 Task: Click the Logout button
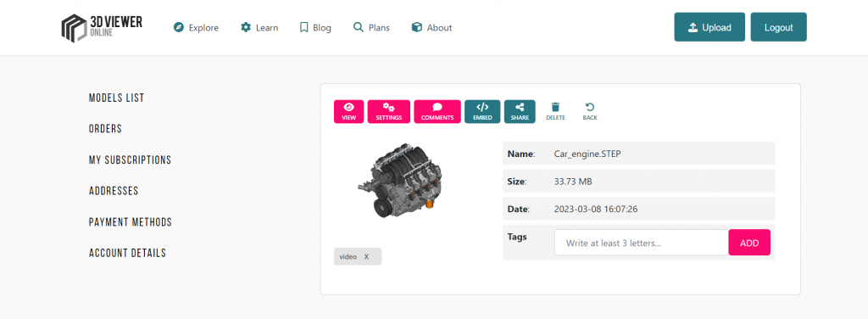(778, 27)
